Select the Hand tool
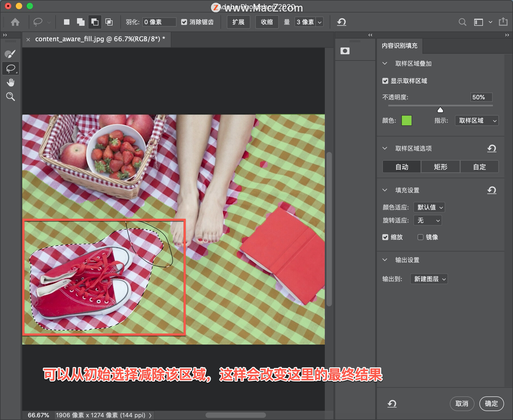This screenshot has height=420, width=513. click(10, 82)
